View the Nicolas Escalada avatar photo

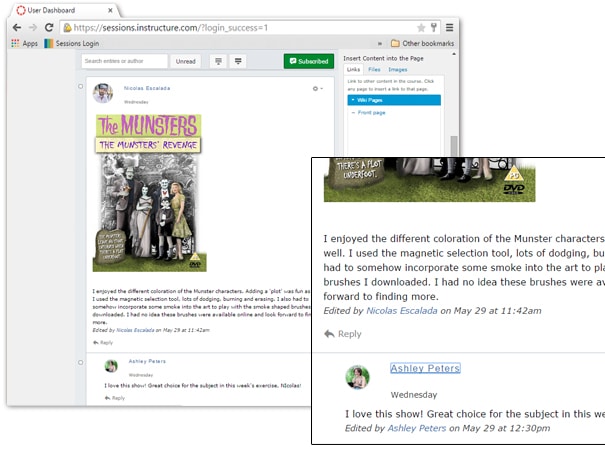click(103, 93)
